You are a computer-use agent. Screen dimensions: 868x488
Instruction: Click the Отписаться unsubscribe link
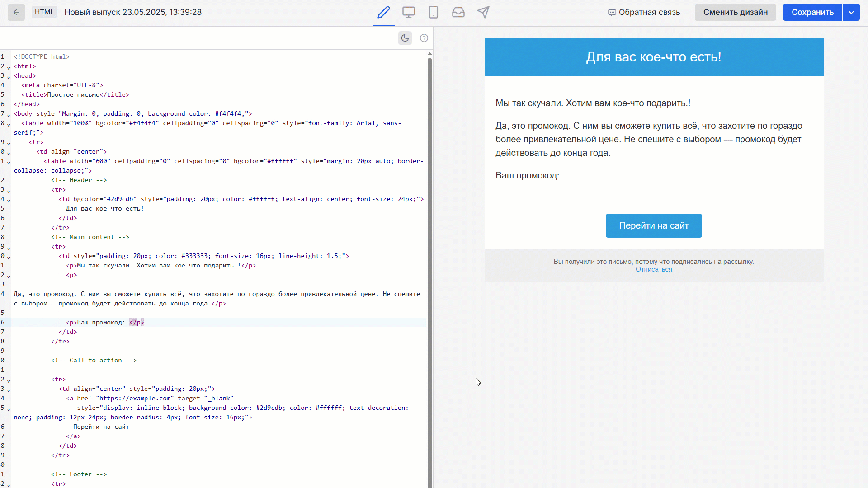pyautogui.click(x=654, y=269)
